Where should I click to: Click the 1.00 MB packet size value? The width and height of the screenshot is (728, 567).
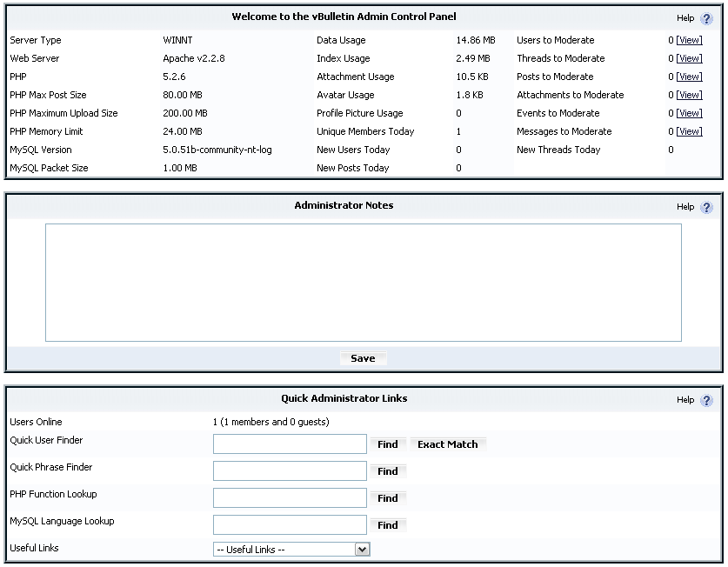tap(180, 168)
